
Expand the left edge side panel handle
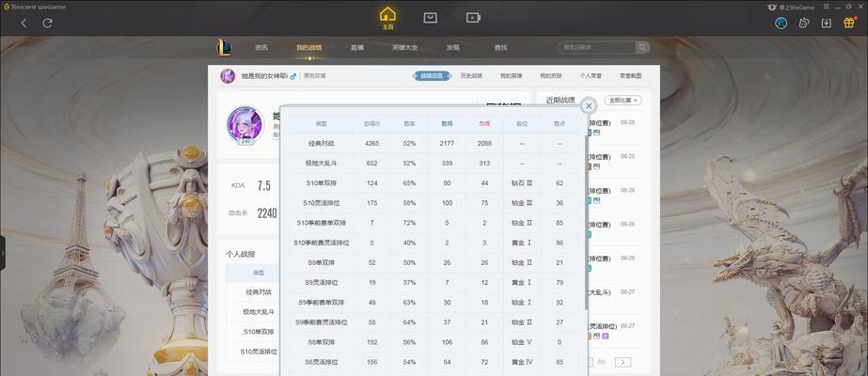3,253
